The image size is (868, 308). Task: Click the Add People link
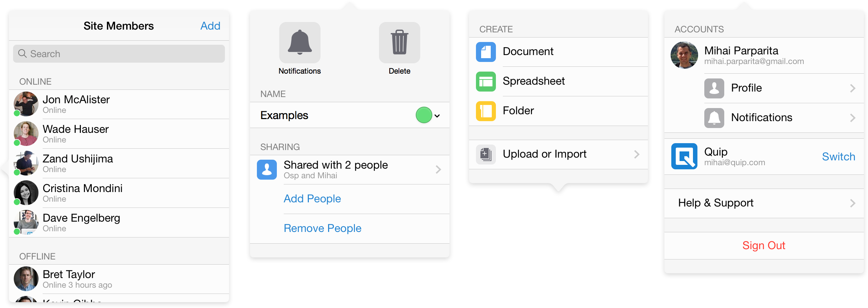[312, 199]
